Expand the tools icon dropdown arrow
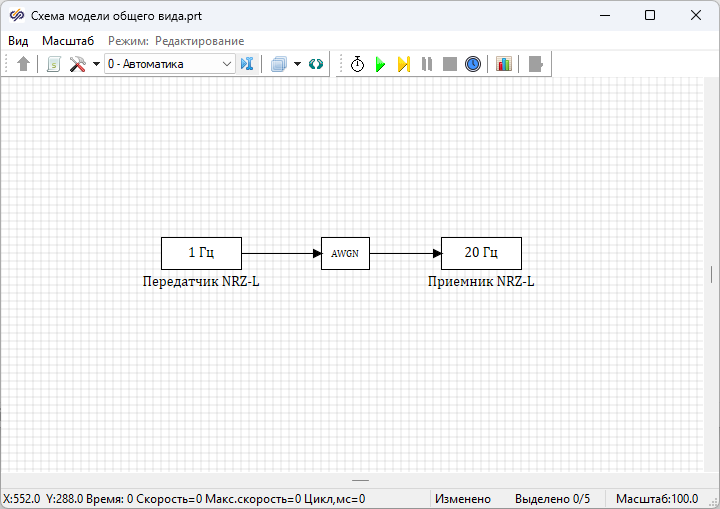 96,64
